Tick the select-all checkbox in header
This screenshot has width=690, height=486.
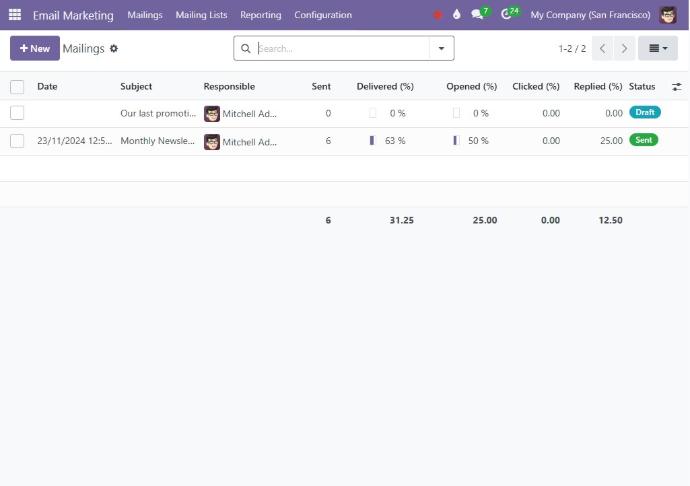pos(17,87)
